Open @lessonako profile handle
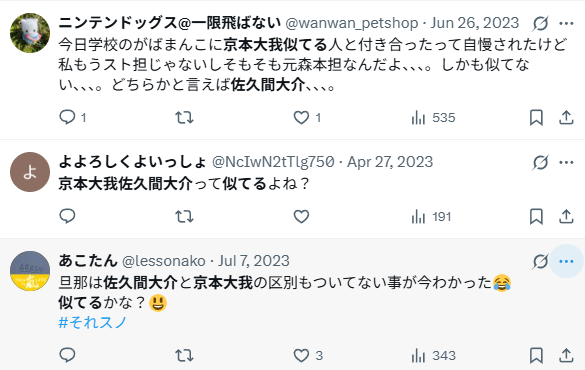The height and width of the screenshot is (370, 585). (x=164, y=261)
